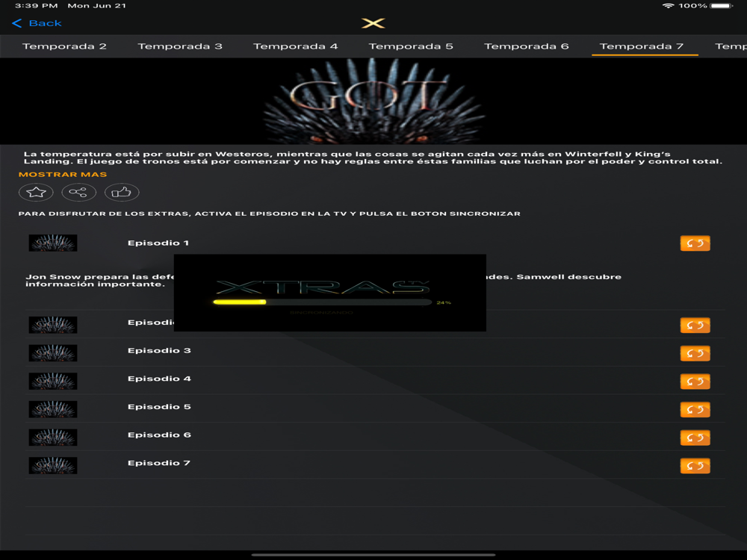This screenshot has height=560, width=747.
Task: Sync Episodio 4 with orange button
Action: [x=695, y=382]
